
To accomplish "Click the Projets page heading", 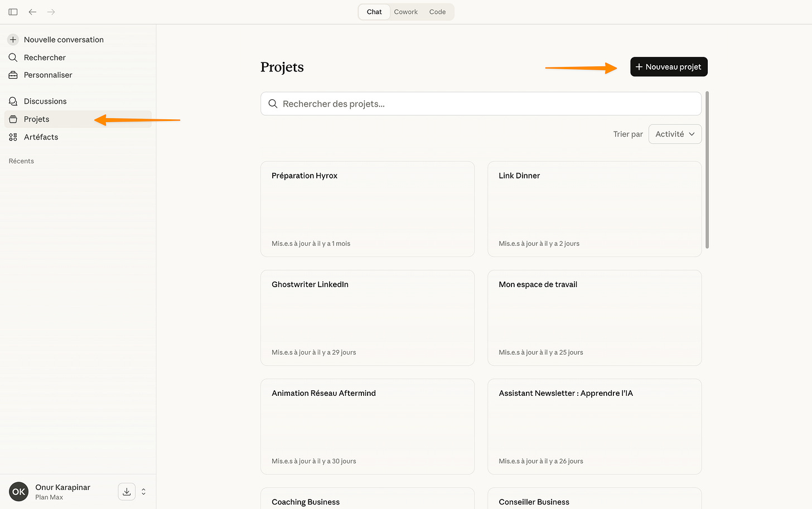I will [x=282, y=67].
